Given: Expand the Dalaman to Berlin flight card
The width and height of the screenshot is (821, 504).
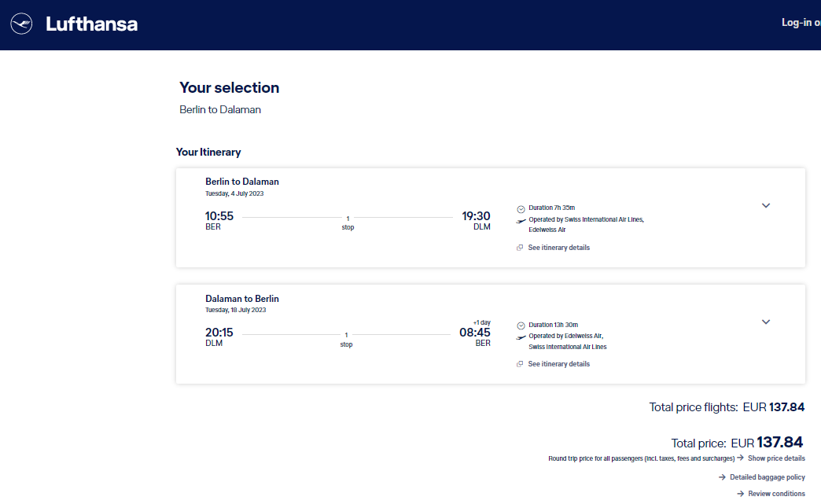Looking at the screenshot, I should tap(765, 322).
